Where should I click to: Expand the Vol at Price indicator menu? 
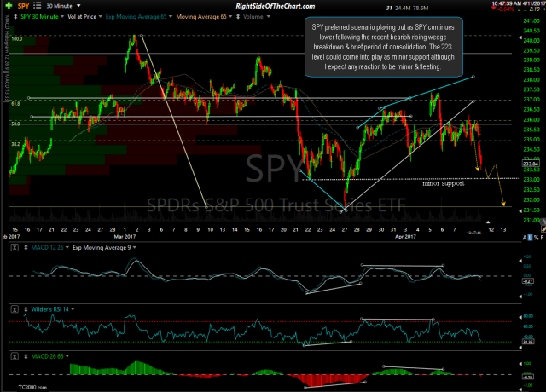(x=101, y=17)
